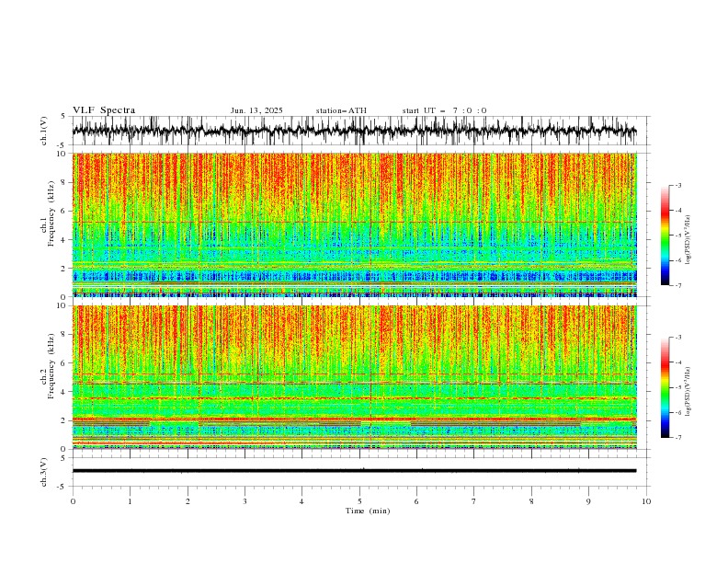Image resolution: width=728 pixels, height=563 pixels.
Task: Click the ch.3 voltage waveform trace
Action: 354,471
